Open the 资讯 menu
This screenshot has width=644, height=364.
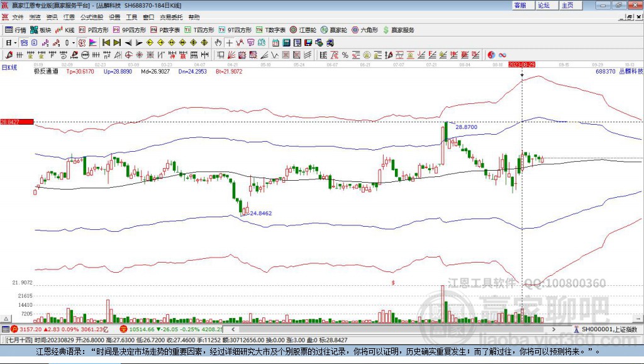(x=52, y=17)
